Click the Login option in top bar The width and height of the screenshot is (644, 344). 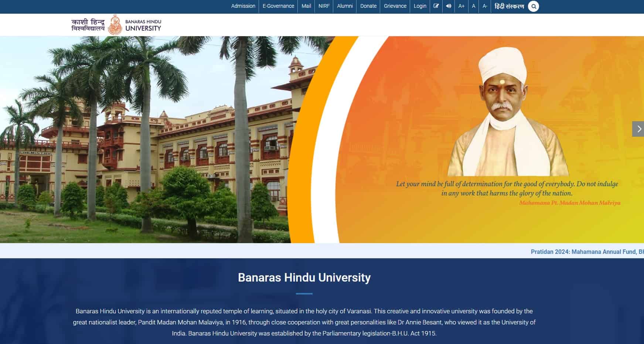pos(420,6)
